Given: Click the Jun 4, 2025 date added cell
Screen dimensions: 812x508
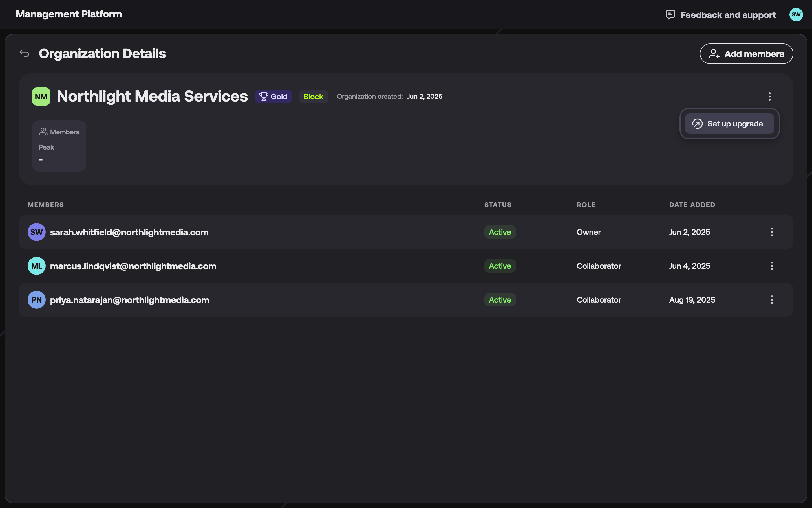Looking at the screenshot, I should 690,266.
